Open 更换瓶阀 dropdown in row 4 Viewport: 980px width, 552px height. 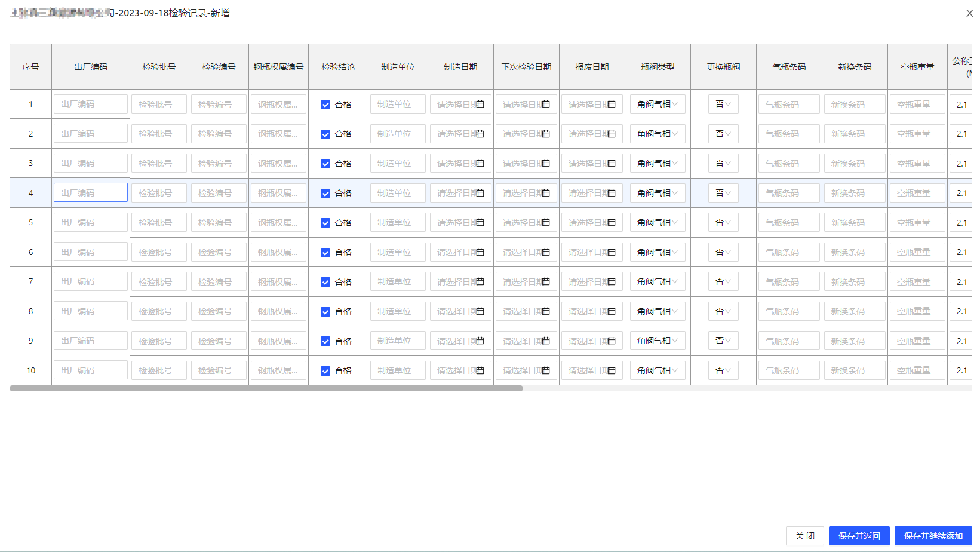tap(723, 193)
